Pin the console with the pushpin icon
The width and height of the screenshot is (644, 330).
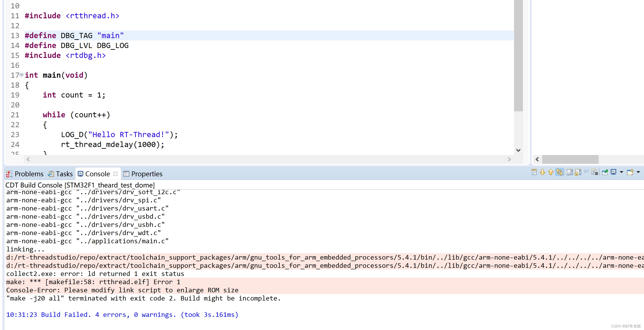tap(605, 172)
